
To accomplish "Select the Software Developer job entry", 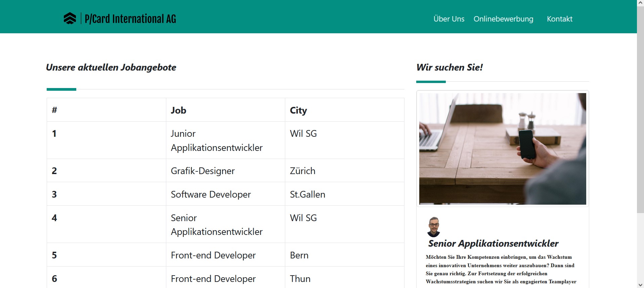I will point(211,194).
